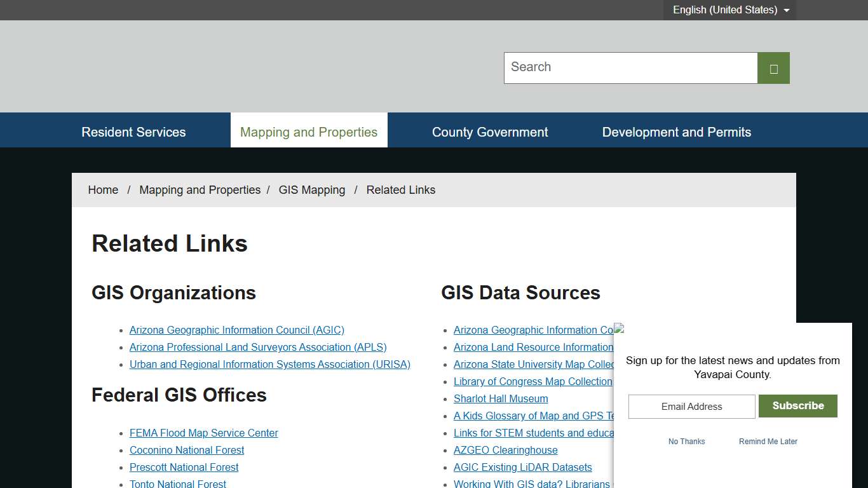Go to the AZGEO Clearinghouse
Screen dimensions: 868x488
tap(505, 450)
